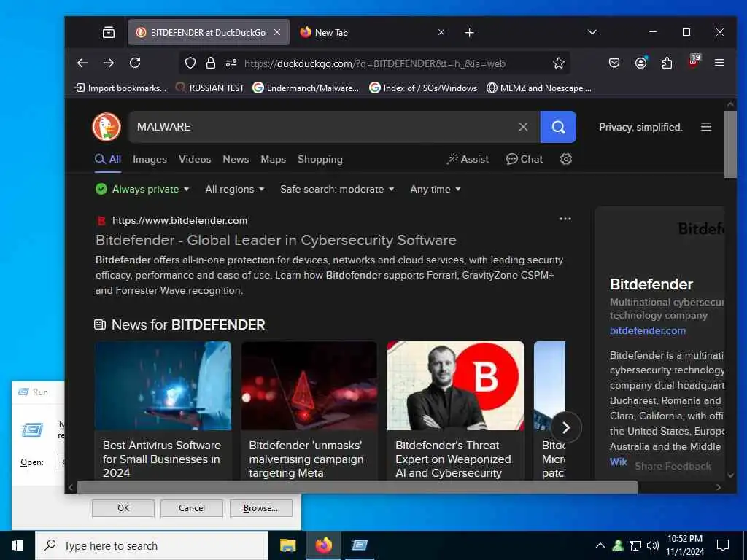747x560 pixels.
Task: Click the horizontal page scrollbar
Action: pos(357,487)
